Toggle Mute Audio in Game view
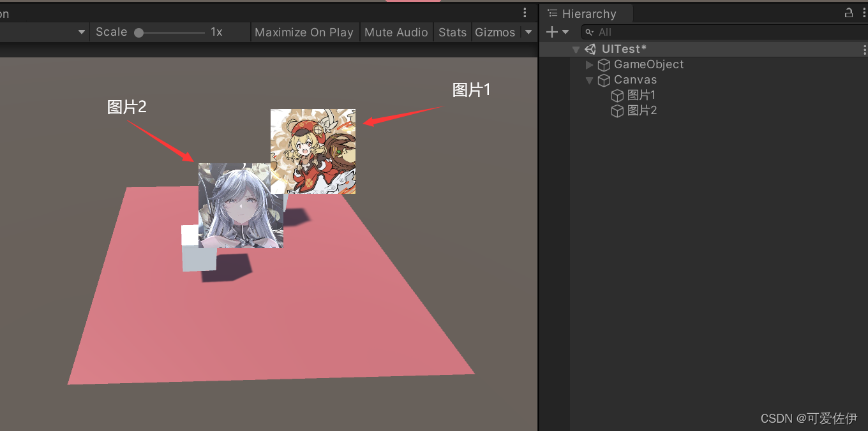 pos(396,32)
